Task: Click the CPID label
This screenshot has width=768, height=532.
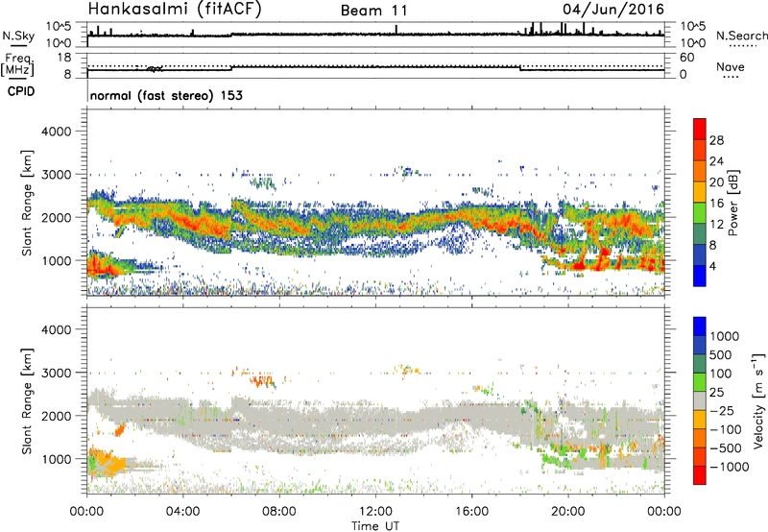Action: point(21,91)
